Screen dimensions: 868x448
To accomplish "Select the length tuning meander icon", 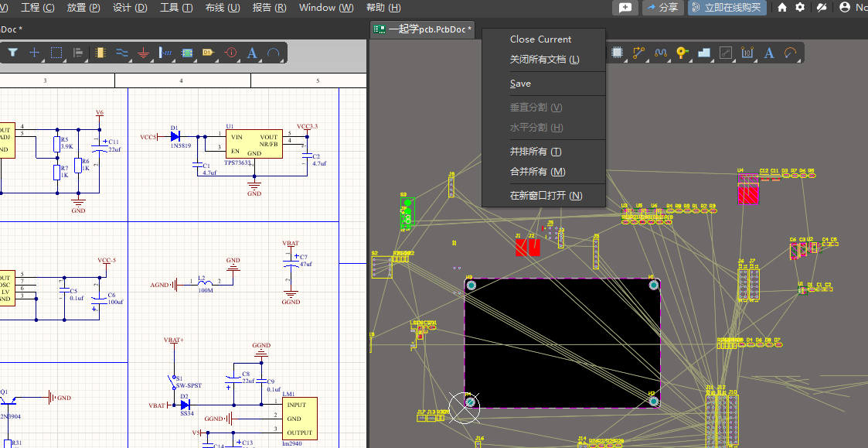I will point(660,53).
